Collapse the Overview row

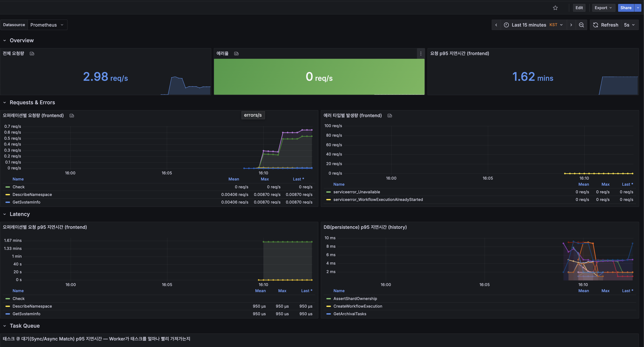coord(5,40)
